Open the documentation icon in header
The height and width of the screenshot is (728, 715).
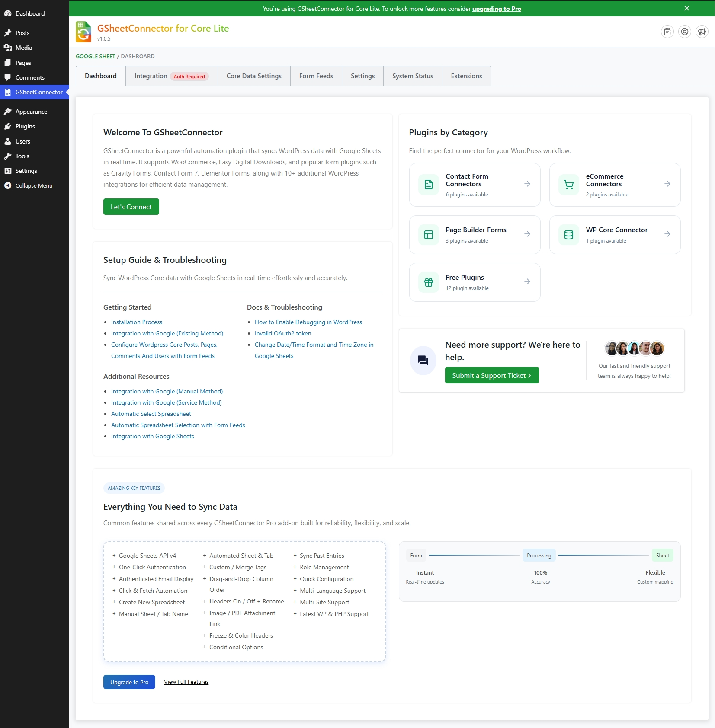pyautogui.click(x=667, y=32)
